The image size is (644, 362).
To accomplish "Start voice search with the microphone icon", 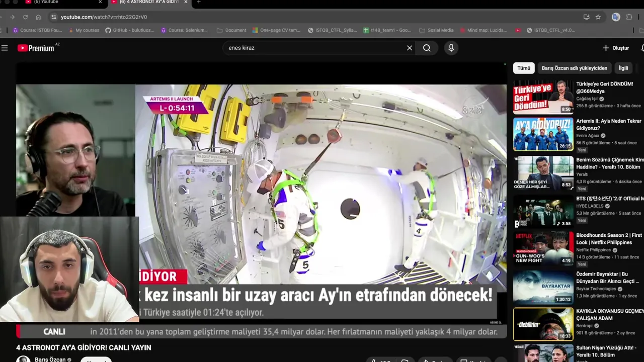I will [451, 48].
